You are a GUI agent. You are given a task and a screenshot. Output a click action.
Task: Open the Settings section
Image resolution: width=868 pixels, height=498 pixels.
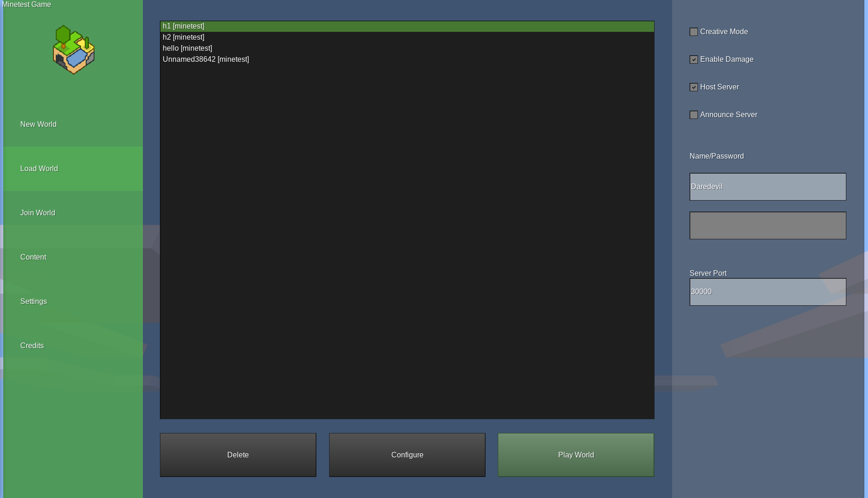73,302
